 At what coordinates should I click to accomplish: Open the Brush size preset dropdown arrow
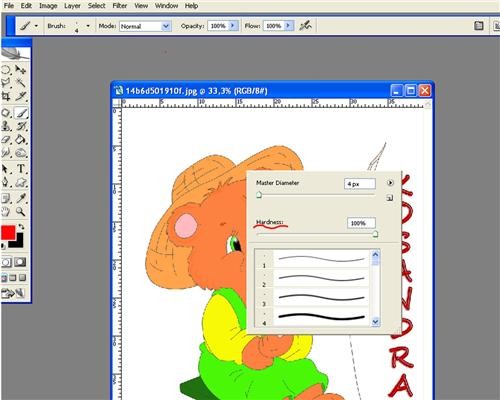point(88,26)
